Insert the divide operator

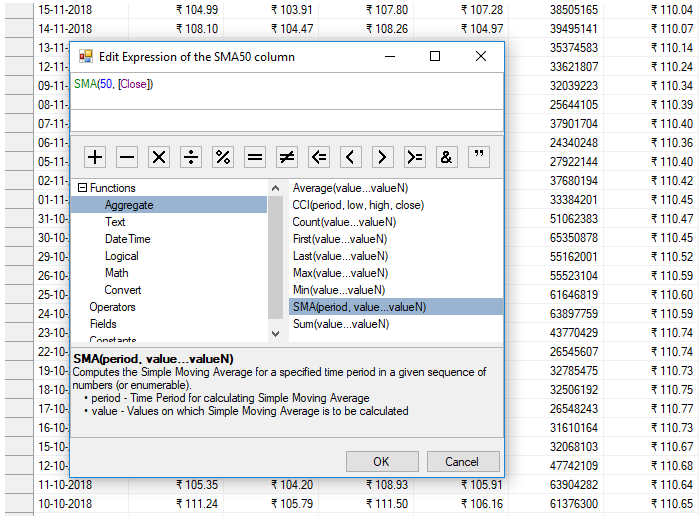(191, 157)
